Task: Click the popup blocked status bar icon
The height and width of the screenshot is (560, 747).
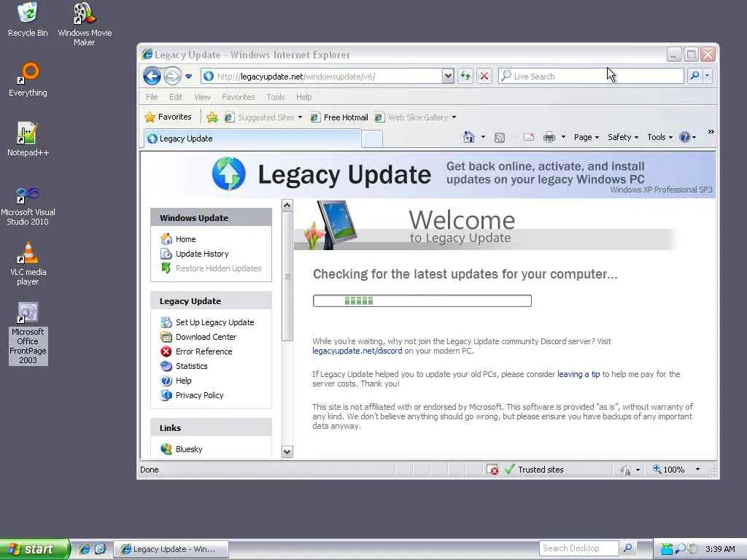Action: pos(492,470)
